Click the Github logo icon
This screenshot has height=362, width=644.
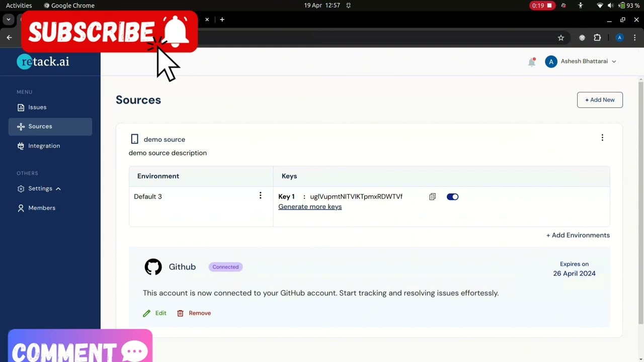point(153,267)
